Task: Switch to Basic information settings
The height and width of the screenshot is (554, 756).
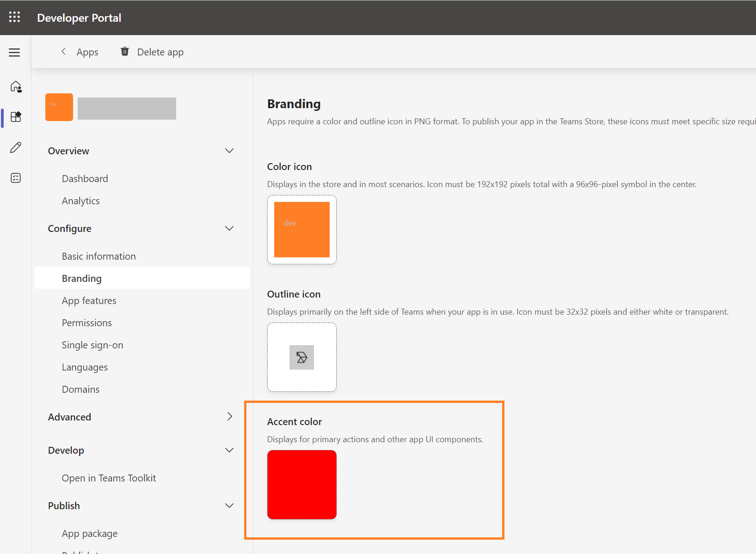Action: (98, 256)
